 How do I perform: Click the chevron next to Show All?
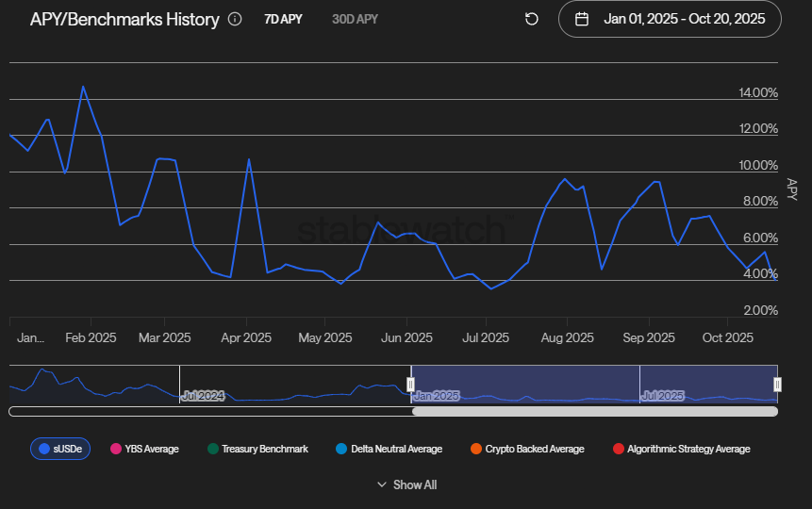pyautogui.click(x=382, y=484)
